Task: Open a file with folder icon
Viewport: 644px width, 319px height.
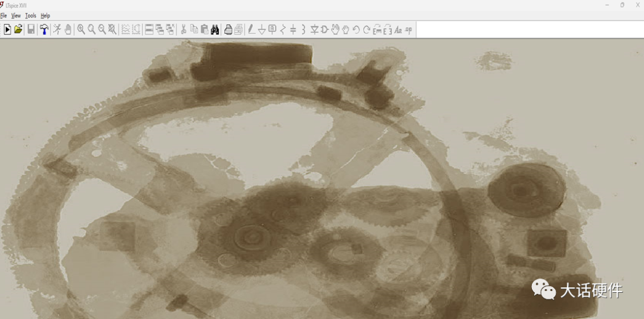Action: point(18,29)
